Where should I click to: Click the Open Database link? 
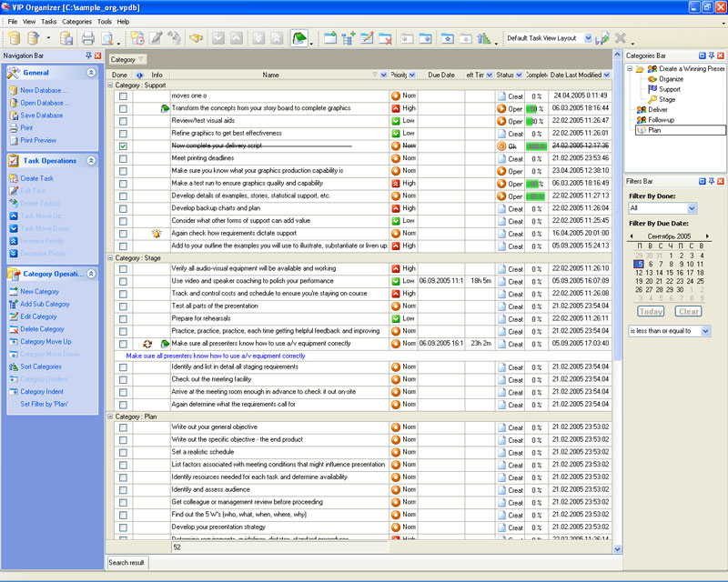45,103
